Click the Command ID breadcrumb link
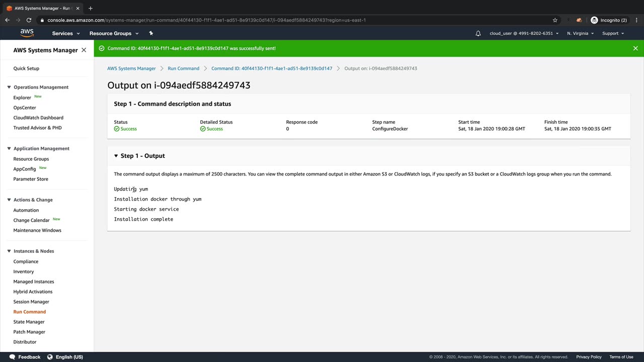 (272, 68)
